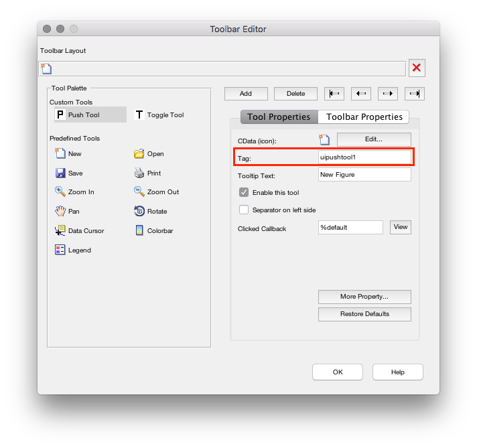Screen dimensions: 477x448
Task: Open Help for Toolbar Editor
Action: (397, 372)
